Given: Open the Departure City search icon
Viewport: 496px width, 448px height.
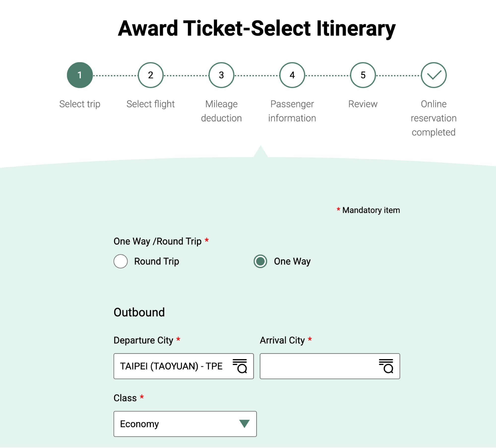Looking at the screenshot, I should coord(240,366).
